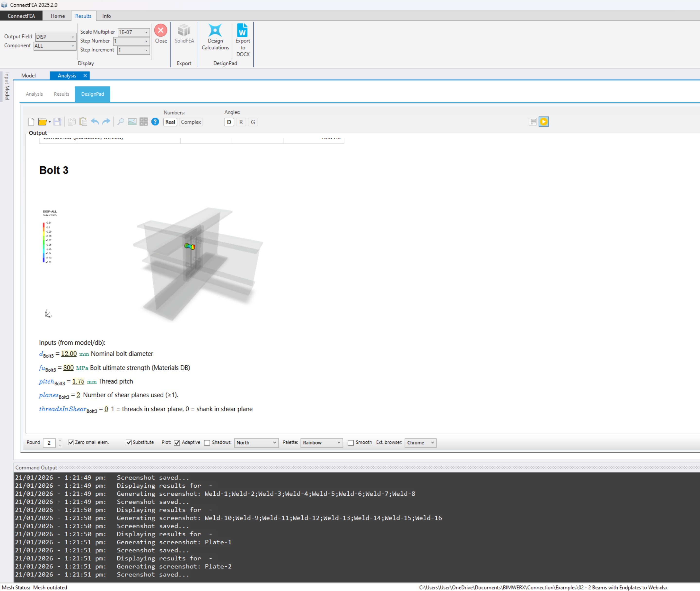Open the Results sub-tab
The width and height of the screenshot is (700, 591).
(x=61, y=94)
